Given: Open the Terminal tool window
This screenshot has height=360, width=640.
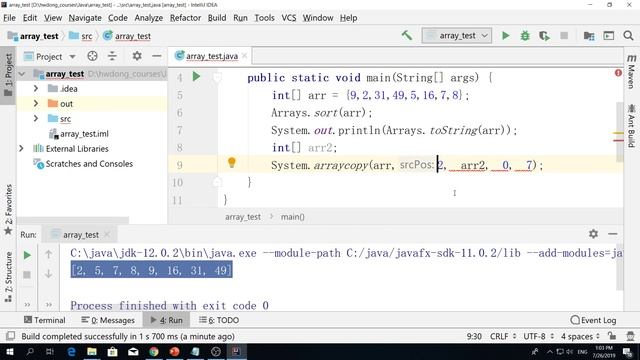Looking at the screenshot, I should [x=44, y=320].
